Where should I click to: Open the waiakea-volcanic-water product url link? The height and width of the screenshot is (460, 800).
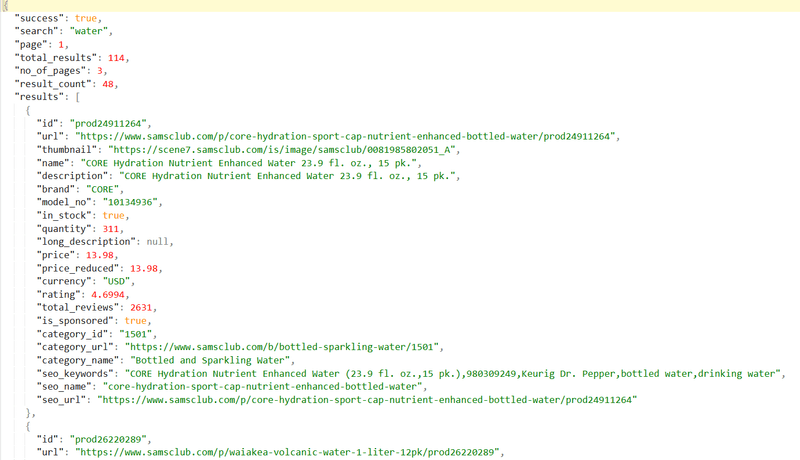point(287,452)
